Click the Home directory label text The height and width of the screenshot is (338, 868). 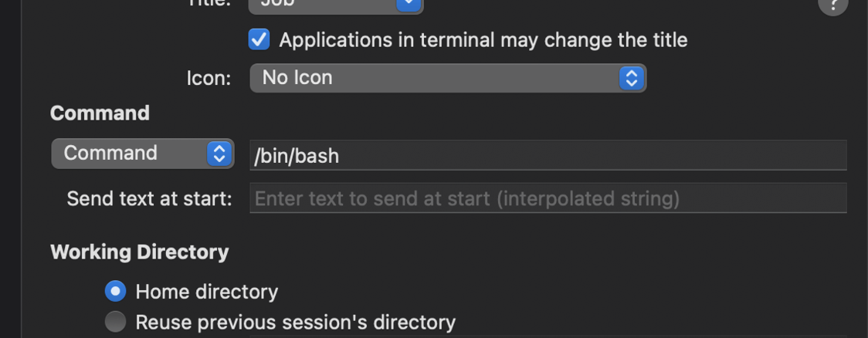(x=206, y=292)
